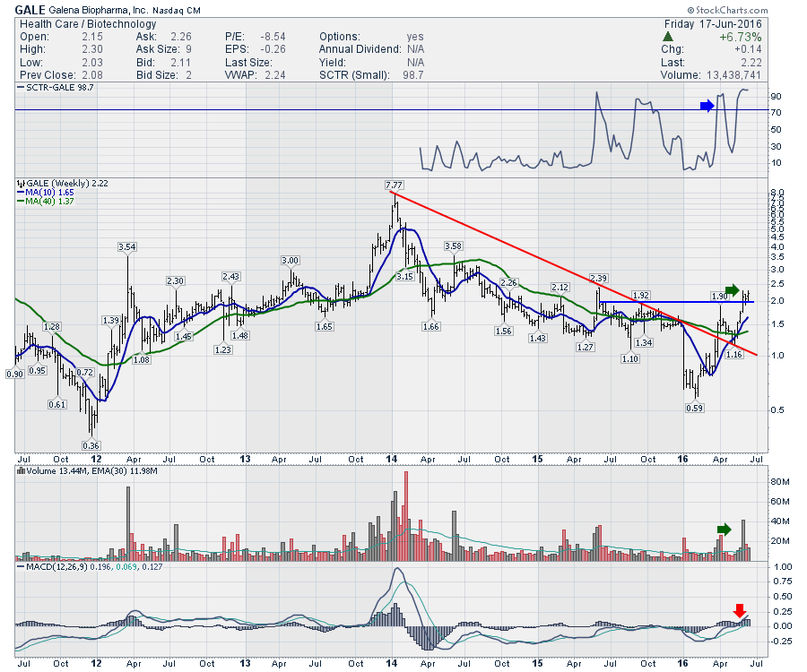Click the 0.59 low price label
Viewport: 807px width, 672px height.
(x=694, y=409)
